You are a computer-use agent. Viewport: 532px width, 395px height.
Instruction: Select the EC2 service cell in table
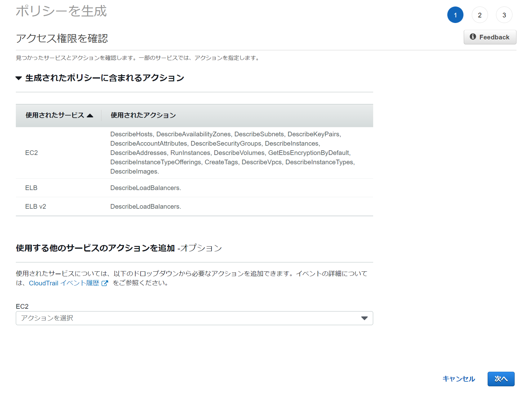pyautogui.click(x=31, y=153)
